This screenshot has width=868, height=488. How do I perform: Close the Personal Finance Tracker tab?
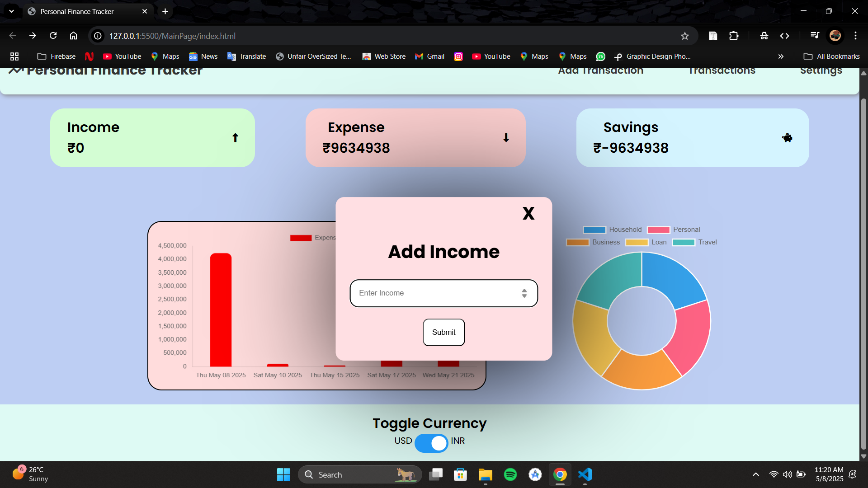(145, 11)
